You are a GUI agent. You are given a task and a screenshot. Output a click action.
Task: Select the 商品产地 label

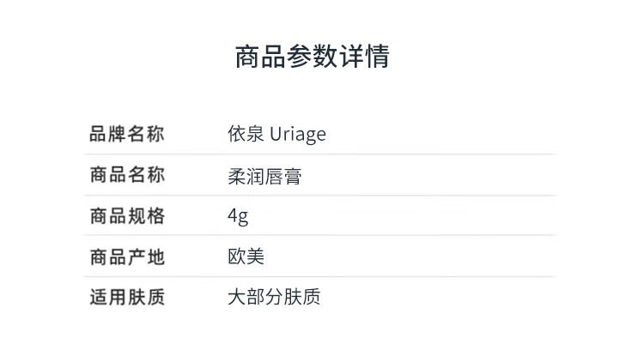pyautogui.click(x=127, y=257)
